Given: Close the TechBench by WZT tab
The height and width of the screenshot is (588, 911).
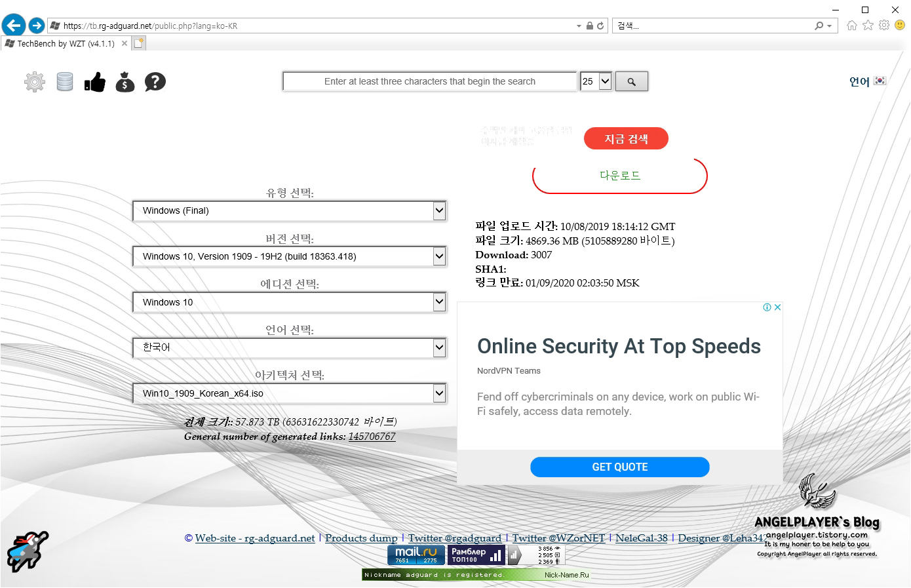Looking at the screenshot, I should (x=125, y=43).
